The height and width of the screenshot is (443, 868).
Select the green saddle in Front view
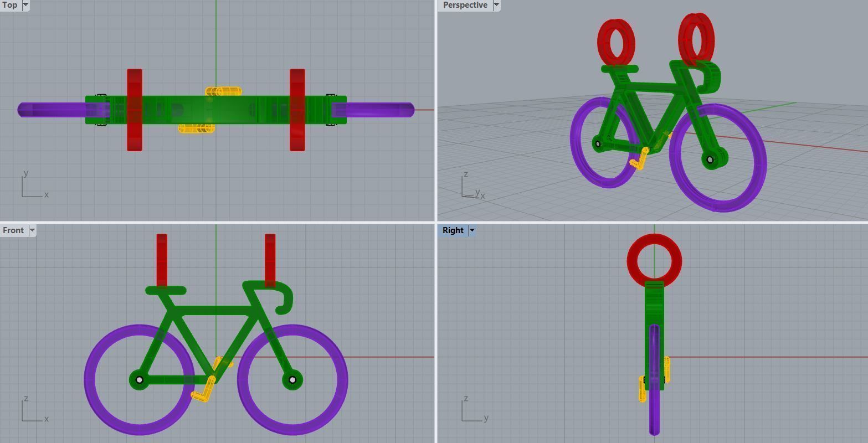[166, 290]
